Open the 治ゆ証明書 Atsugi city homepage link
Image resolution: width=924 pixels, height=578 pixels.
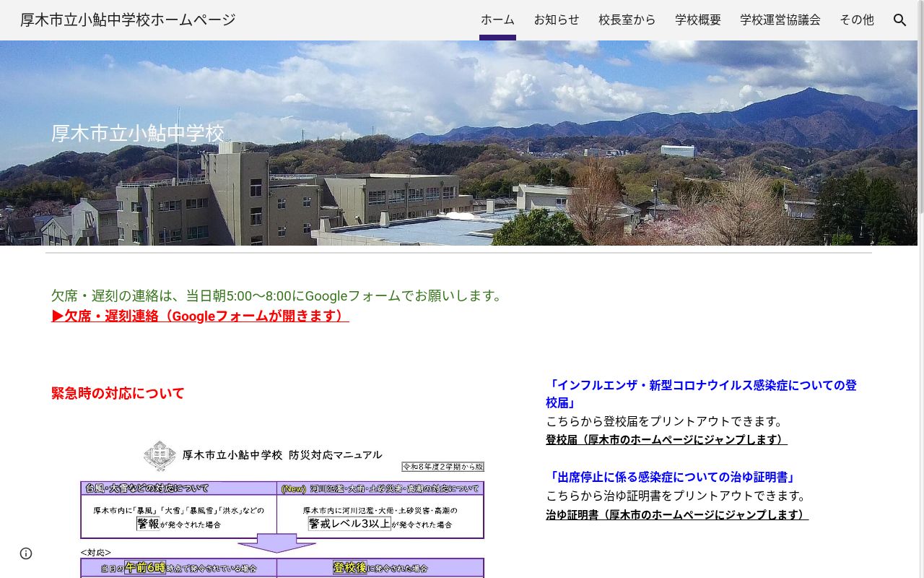coord(677,514)
